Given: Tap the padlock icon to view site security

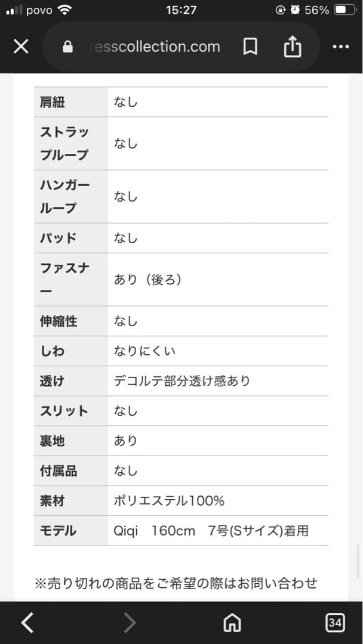Looking at the screenshot, I should (67, 46).
